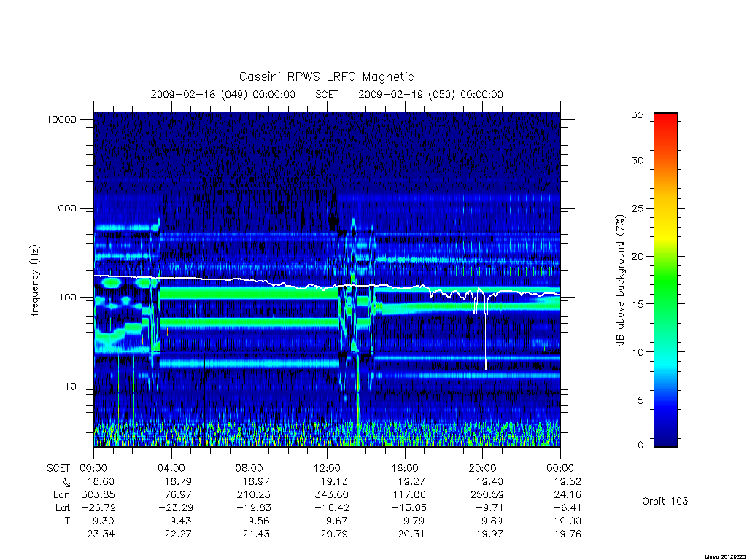
Task: Click the Rs value 19.13
Action: [x=334, y=481]
